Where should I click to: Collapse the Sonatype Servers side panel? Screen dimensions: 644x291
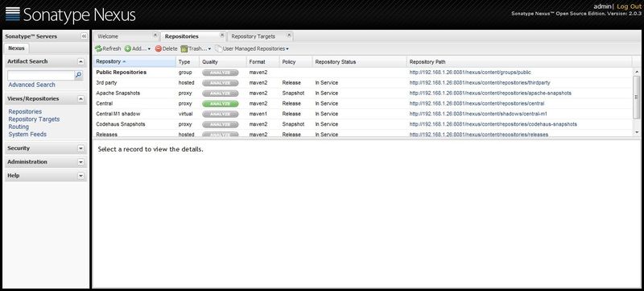(84, 36)
